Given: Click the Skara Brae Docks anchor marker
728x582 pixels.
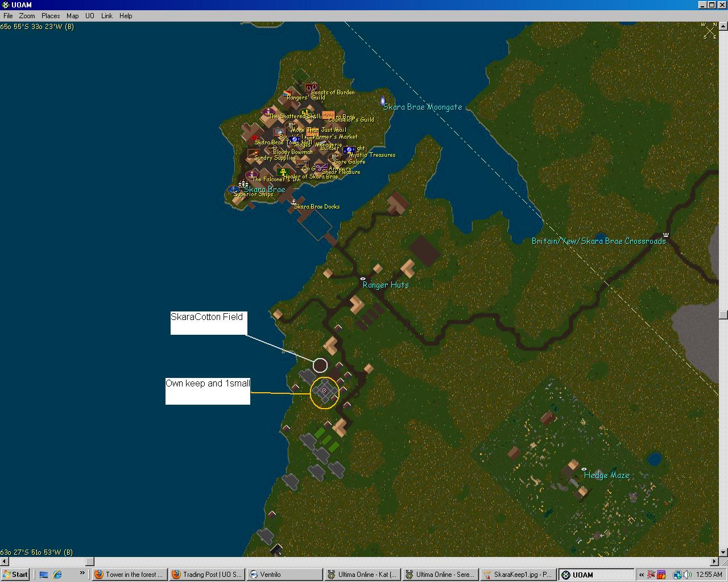Looking at the screenshot, I should pos(293,202).
